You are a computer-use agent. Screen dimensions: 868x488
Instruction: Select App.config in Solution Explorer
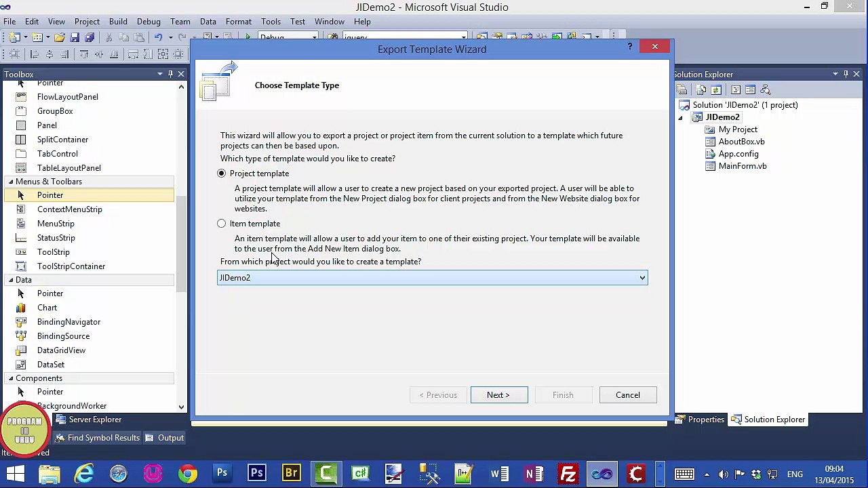(x=738, y=154)
